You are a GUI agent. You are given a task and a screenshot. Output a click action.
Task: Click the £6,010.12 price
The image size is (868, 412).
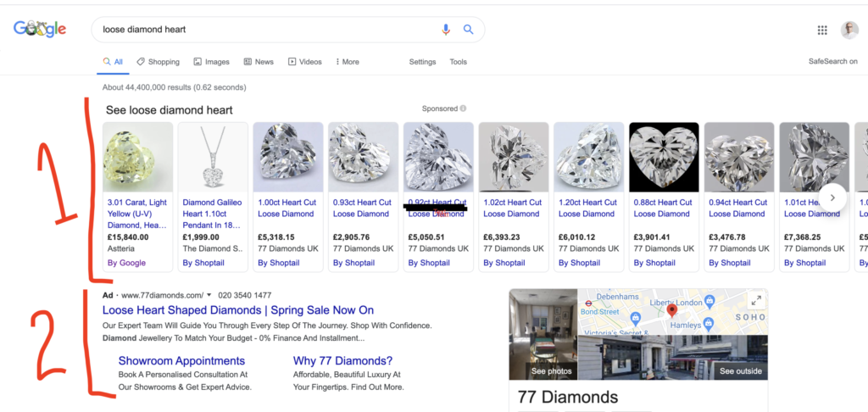pos(577,237)
